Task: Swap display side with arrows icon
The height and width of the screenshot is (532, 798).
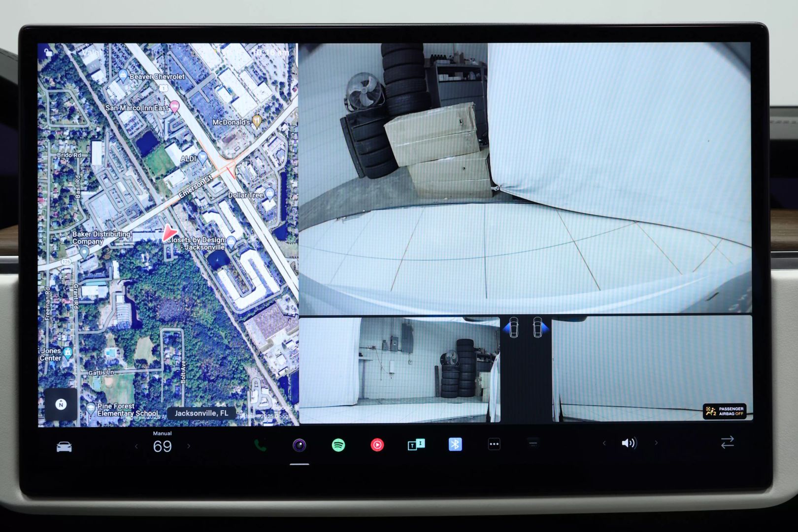Action: (728, 442)
